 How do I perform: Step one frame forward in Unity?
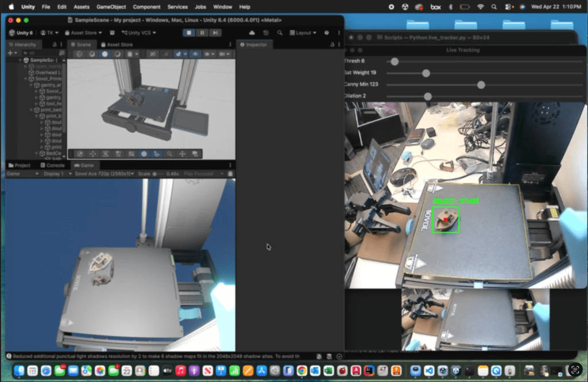(215, 33)
